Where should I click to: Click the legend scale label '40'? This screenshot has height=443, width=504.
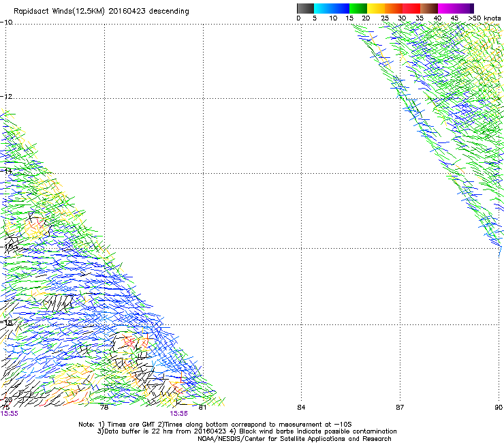pyautogui.click(x=437, y=18)
